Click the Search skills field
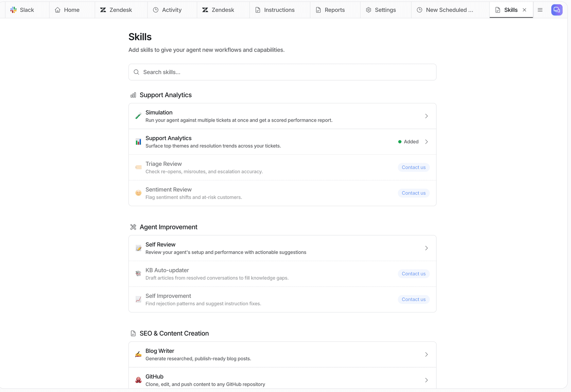 click(x=282, y=72)
